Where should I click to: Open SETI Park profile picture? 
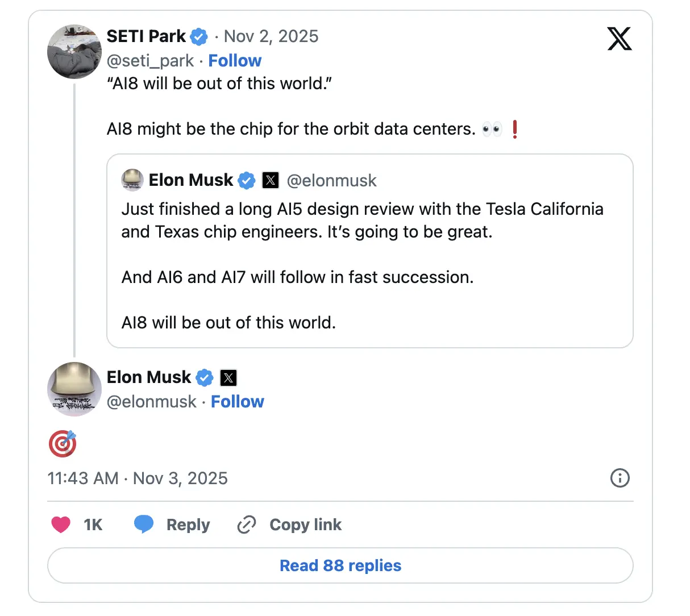pyautogui.click(x=74, y=52)
